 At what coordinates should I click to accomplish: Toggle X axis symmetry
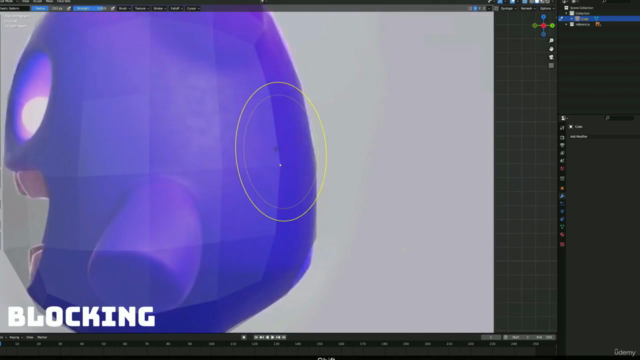[475, 8]
